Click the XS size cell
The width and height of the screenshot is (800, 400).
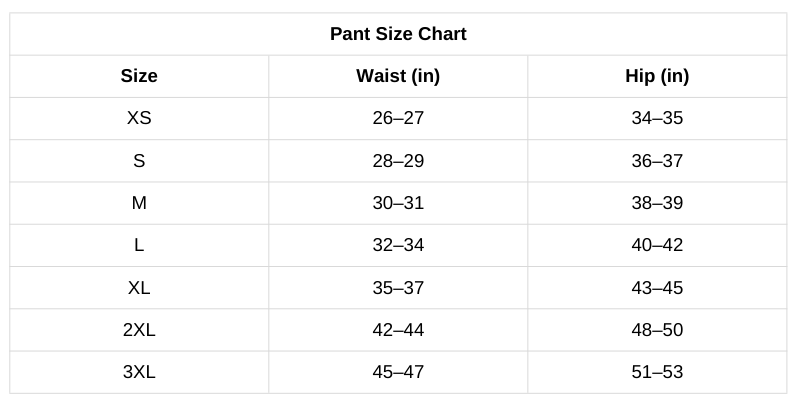click(139, 118)
